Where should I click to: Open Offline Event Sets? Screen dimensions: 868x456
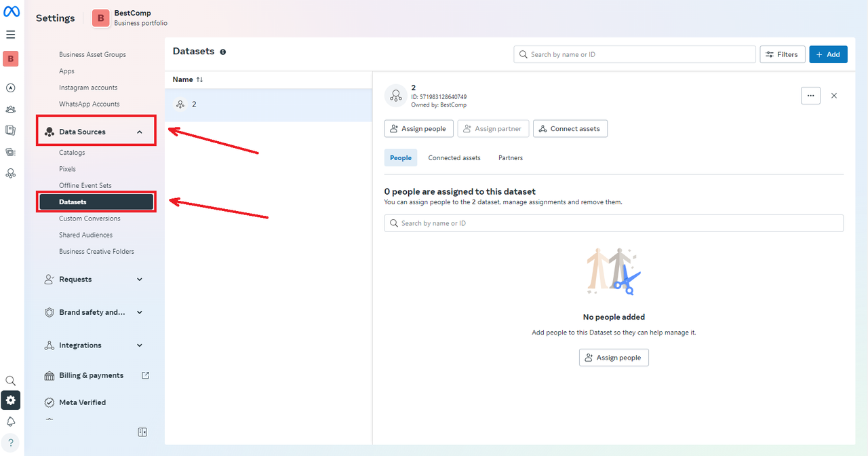(x=85, y=185)
